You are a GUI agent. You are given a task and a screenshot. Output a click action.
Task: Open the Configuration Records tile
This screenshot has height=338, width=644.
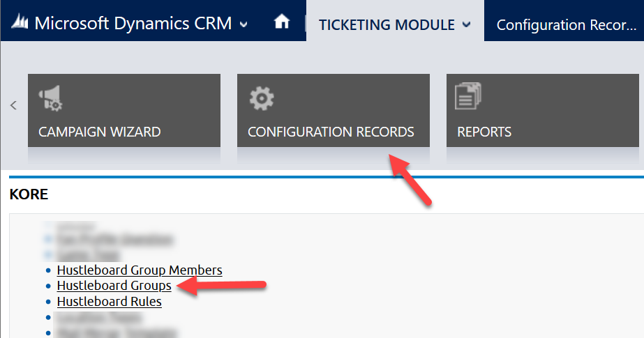coord(334,110)
